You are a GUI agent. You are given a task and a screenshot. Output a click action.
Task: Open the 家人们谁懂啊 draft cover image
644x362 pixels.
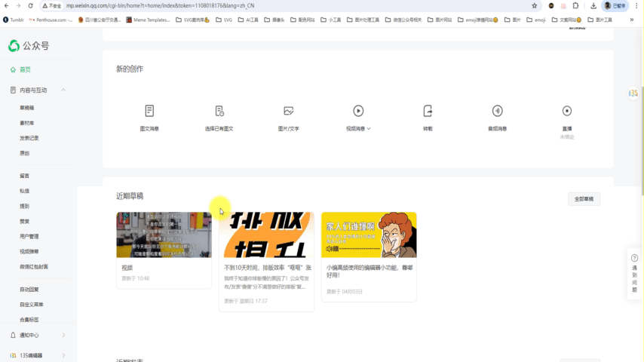coord(369,235)
